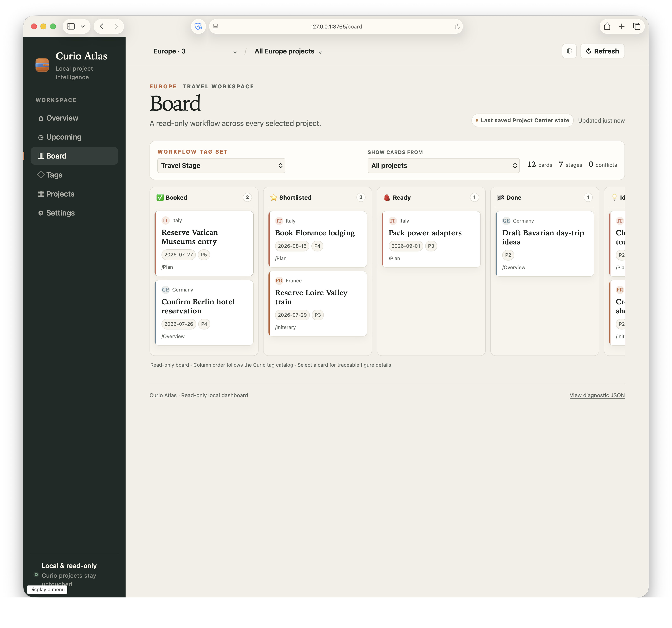Click the Shortlisted column count badge

361,197
